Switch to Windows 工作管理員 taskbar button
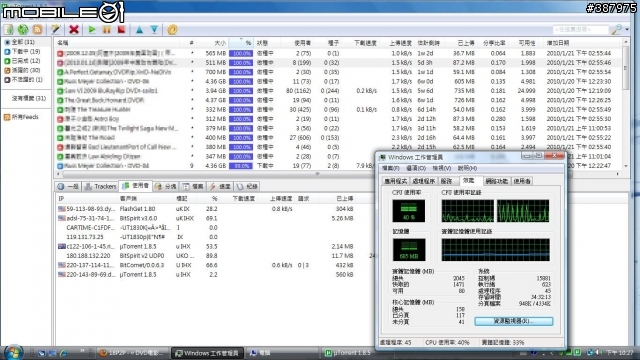Image resolution: width=640 pixels, height=360 pixels. [207, 353]
